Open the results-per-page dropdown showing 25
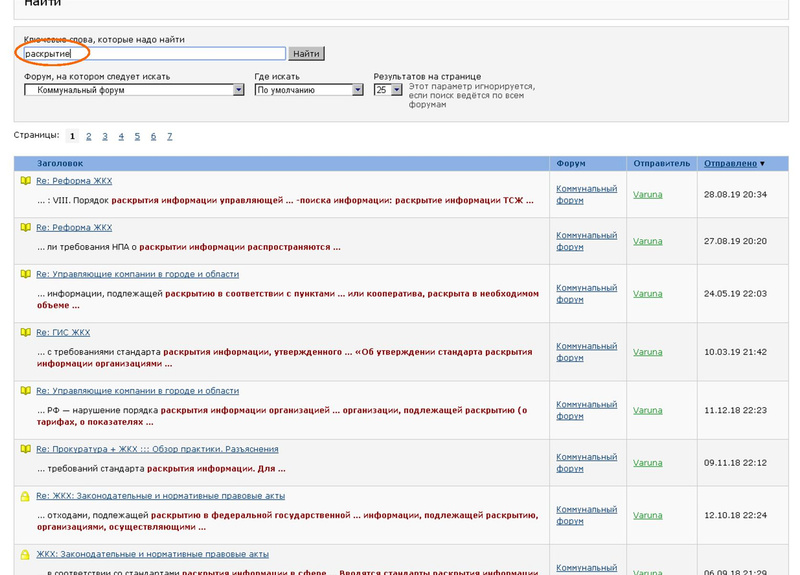This screenshot has width=800, height=575. coord(396,90)
